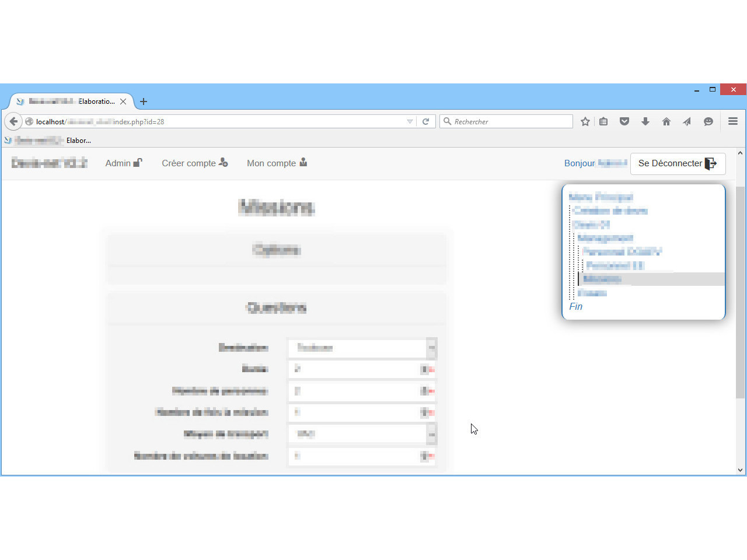Click the page scrollbar down arrow
Viewport: 747px width, 560px height.
pos(740,470)
